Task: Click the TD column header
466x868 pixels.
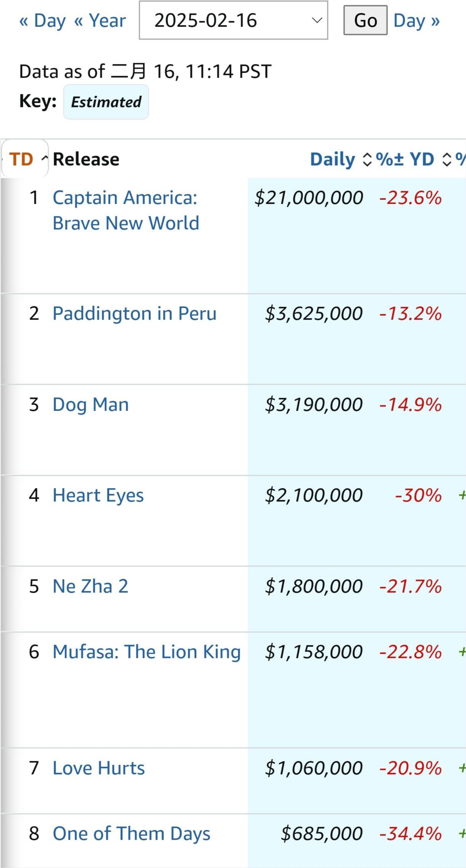Action: (x=21, y=159)
